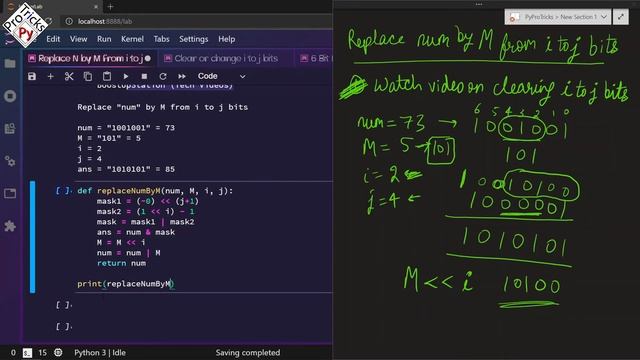Click the 'ans = num & mask' line

(x=136, y=232)
